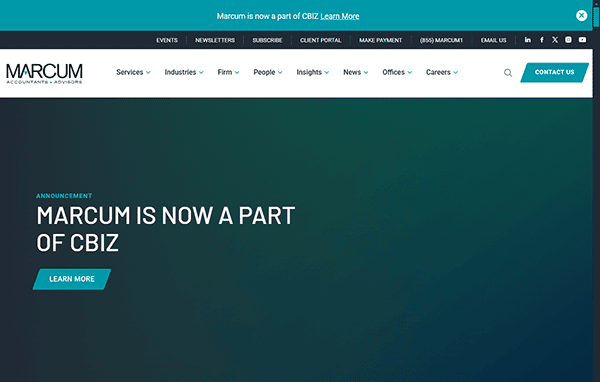Screen dimensions: 600x382
Task: Open the Client Portal link
Action: (x=321, y=40)
